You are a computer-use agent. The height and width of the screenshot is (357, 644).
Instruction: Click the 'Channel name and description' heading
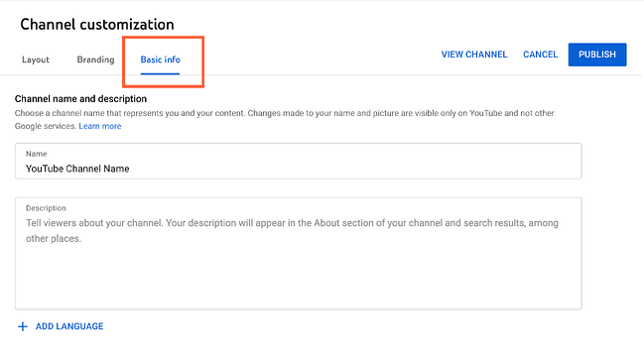(x=80, y=99)
